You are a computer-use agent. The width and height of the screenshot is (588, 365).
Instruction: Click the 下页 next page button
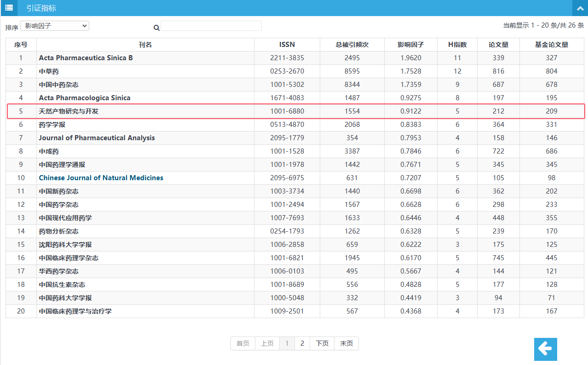pyautogui.click(x=322, y=343)
